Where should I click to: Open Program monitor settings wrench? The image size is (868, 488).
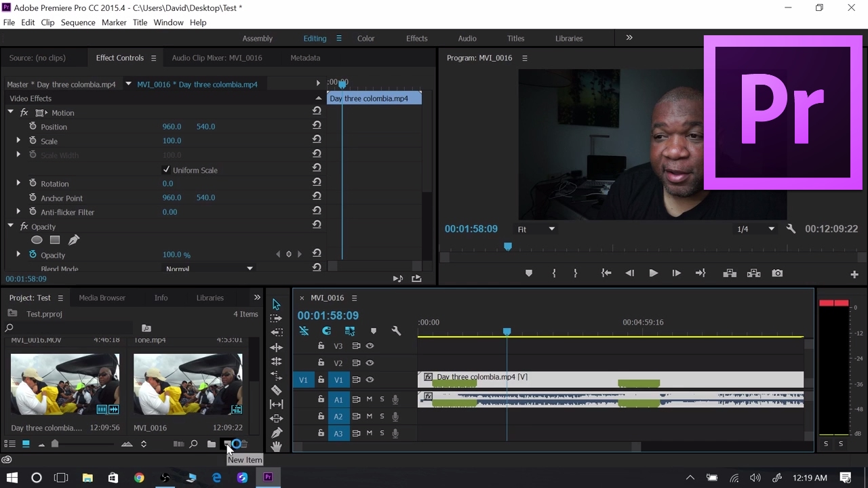click(x=791, y=229)
